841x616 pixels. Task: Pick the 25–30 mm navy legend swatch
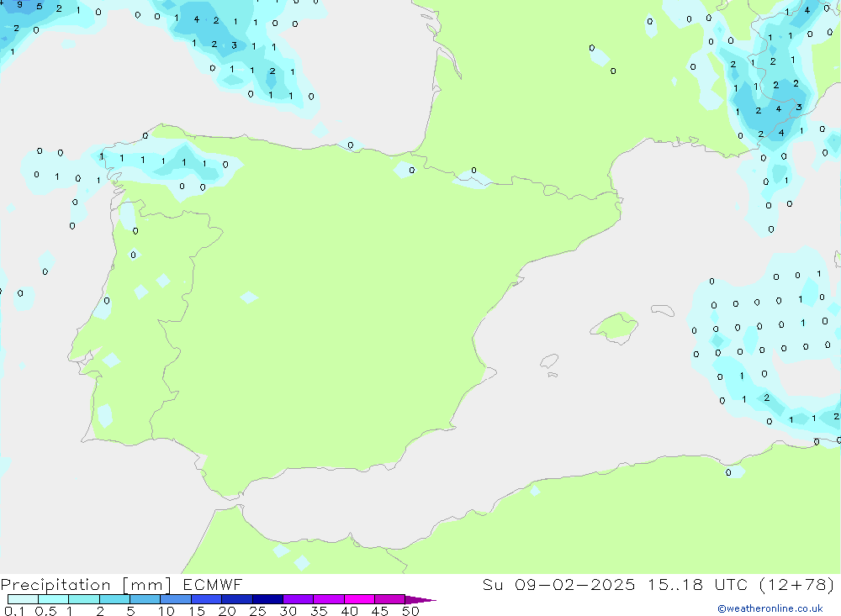267,599
